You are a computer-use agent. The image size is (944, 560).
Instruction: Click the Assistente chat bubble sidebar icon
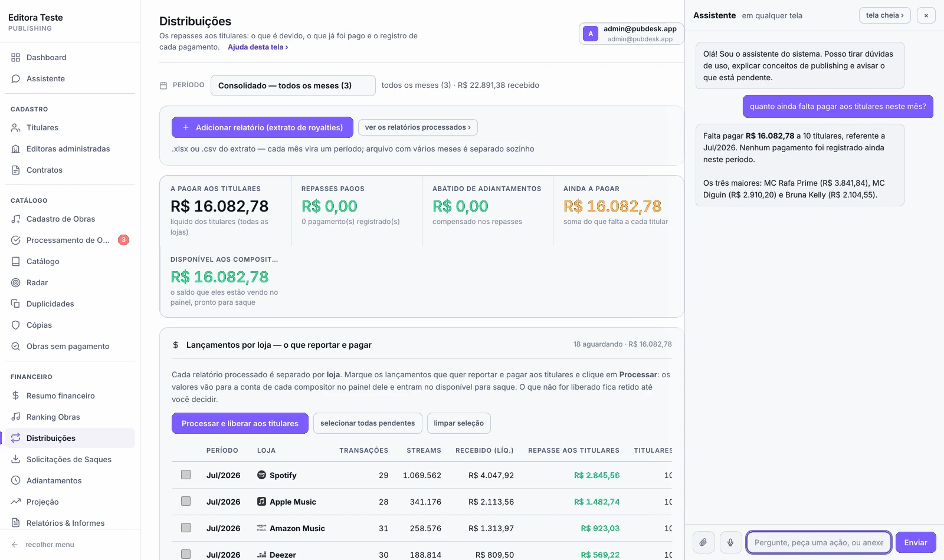(16, 78)
